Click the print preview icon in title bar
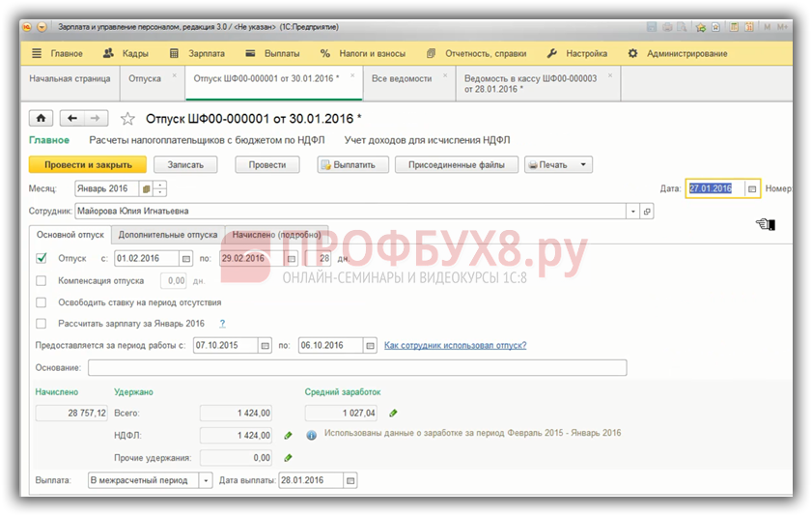The width and height of the screenshot is (812, 516). [x=682, y=27]
